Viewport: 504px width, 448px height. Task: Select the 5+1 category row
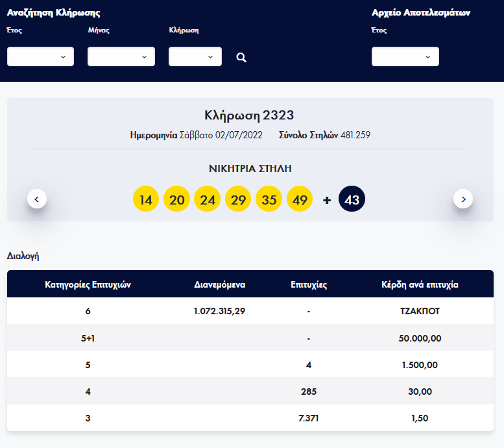88,338
